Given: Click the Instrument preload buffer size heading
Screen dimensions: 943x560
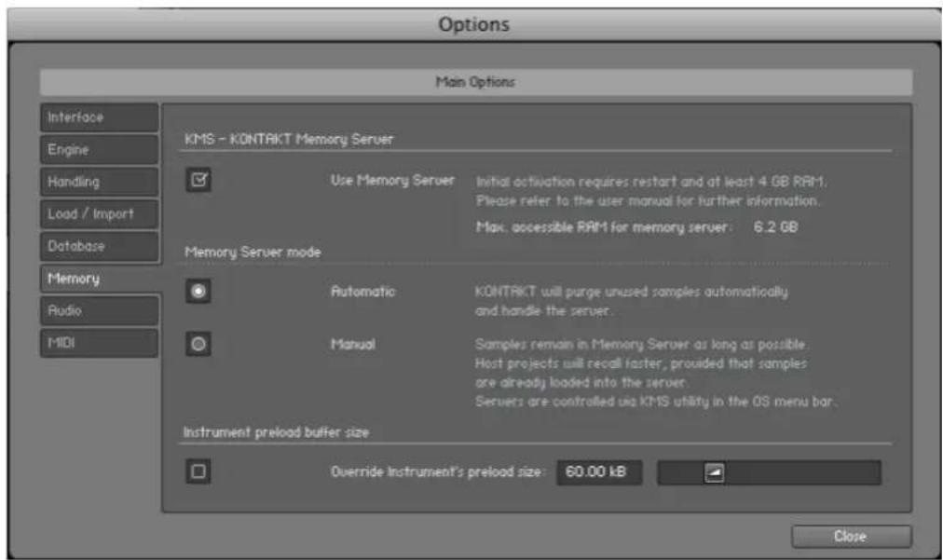Looking at the screenshot, I should point(276,432).
